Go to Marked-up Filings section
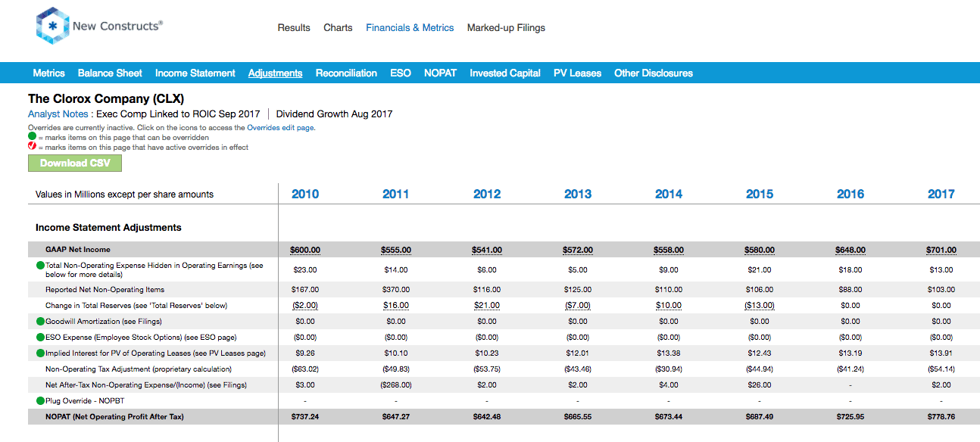 tap(506, 28)
